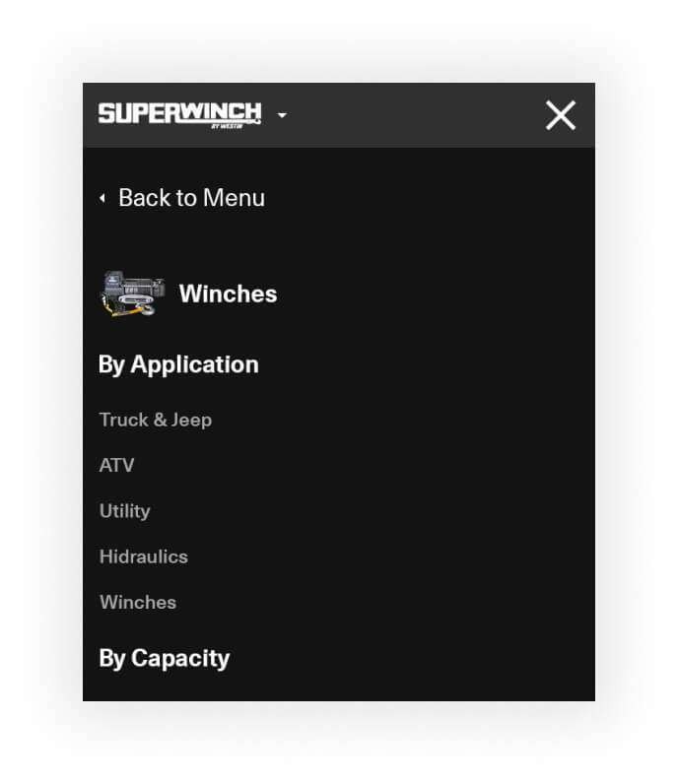Select the bold Winches category heading

(229, 294)
